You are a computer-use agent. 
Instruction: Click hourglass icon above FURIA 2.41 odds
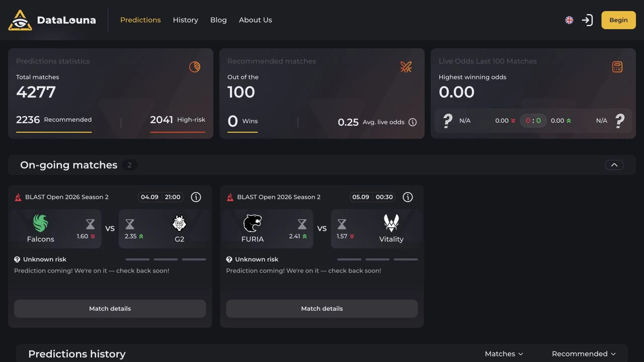(x=302, y=224)
